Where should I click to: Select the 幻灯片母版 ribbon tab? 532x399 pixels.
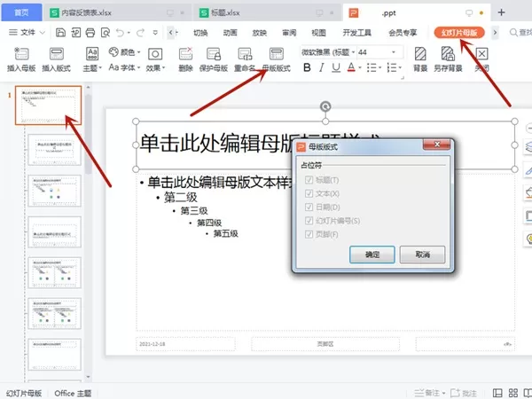pos(459,33)
